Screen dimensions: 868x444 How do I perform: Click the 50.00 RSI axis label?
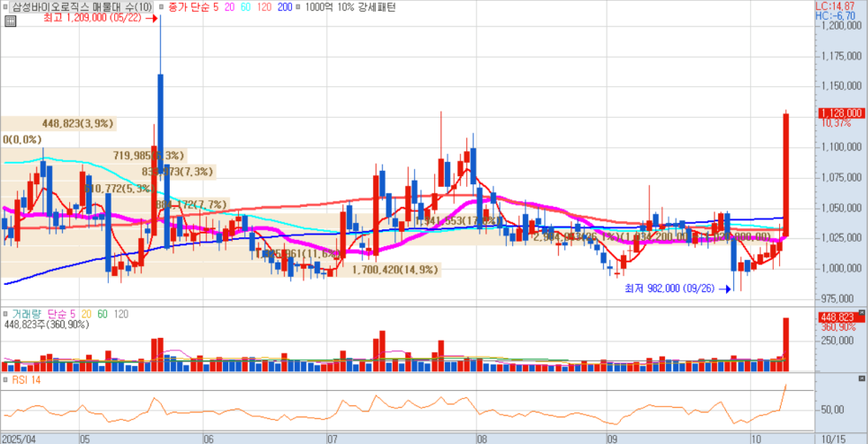tap(833, 410)
